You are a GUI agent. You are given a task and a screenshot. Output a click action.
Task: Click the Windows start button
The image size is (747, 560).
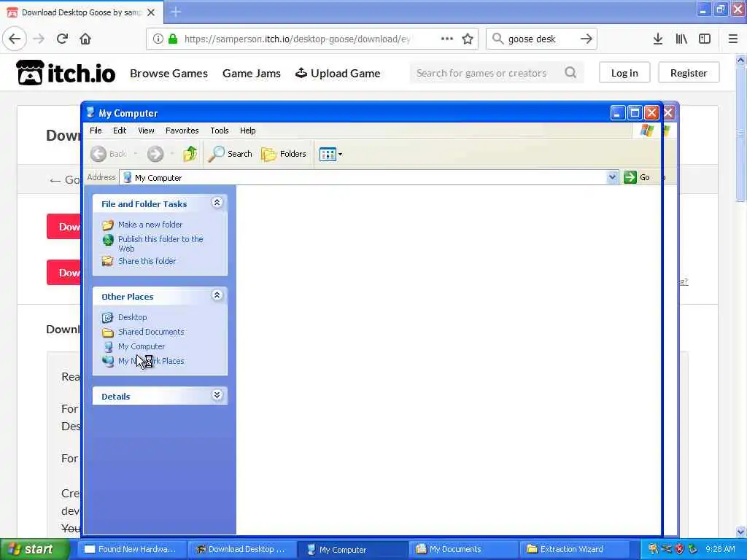pyautogui.click(x=34, y=549)
